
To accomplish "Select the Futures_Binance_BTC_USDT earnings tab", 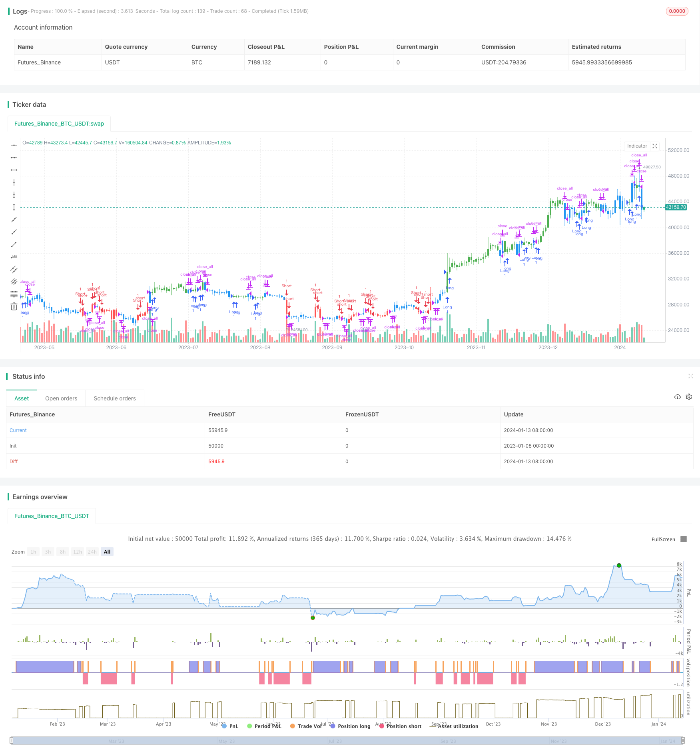I will click(x=52, y=516).
